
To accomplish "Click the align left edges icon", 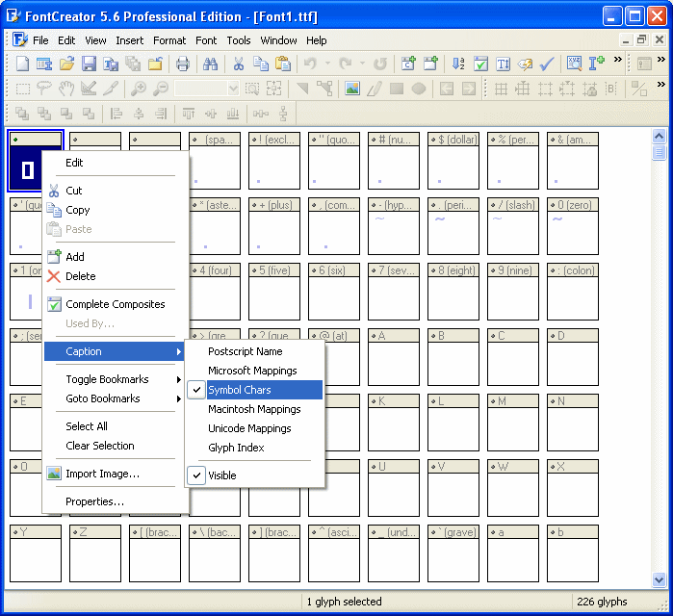I will coord(116,114).
